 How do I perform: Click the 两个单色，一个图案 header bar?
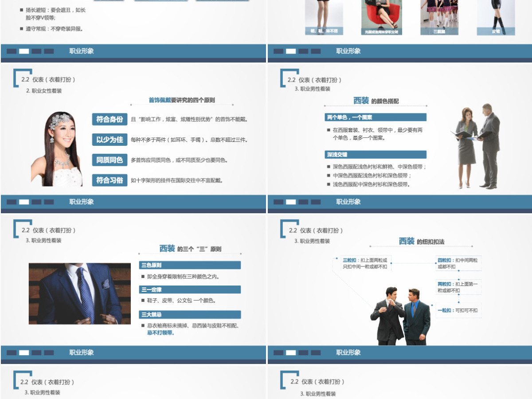(x=376, y=117)
